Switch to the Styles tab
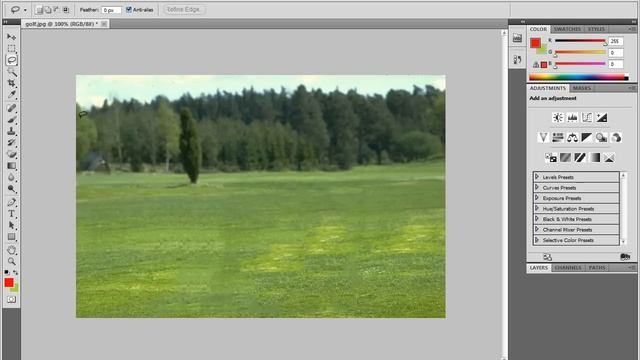640x360 pixels. (x=596, y=29)
